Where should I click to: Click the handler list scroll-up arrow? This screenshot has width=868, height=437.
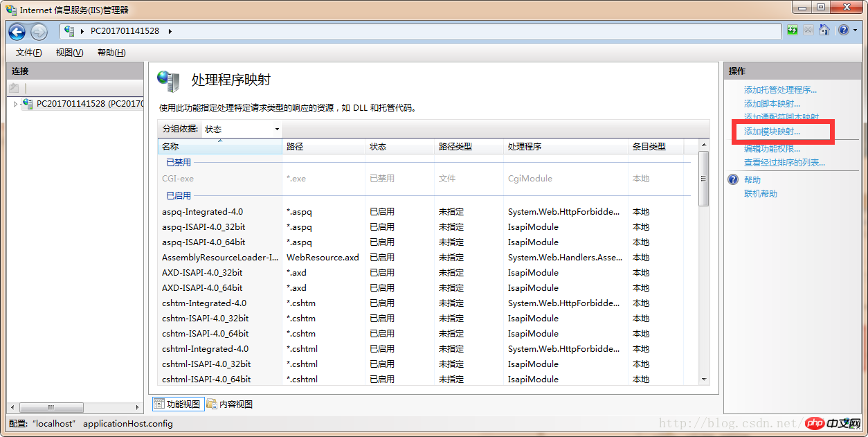point(704,145)
